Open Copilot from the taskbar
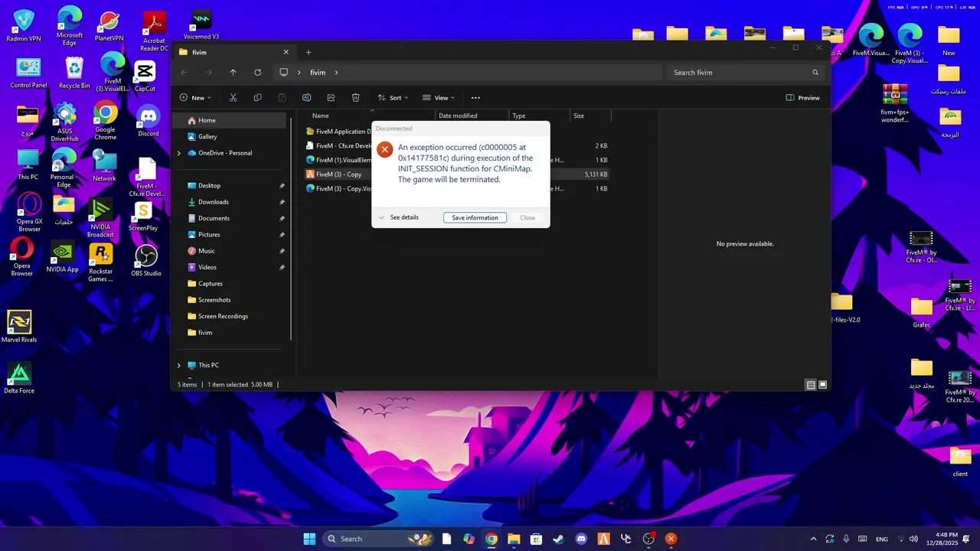 469,539
